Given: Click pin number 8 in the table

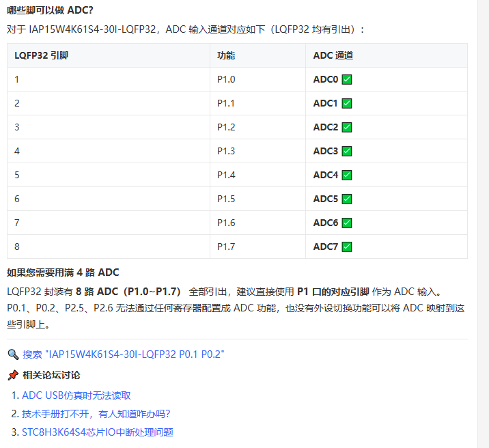Looking at the screenshot, I should (17, 247).
